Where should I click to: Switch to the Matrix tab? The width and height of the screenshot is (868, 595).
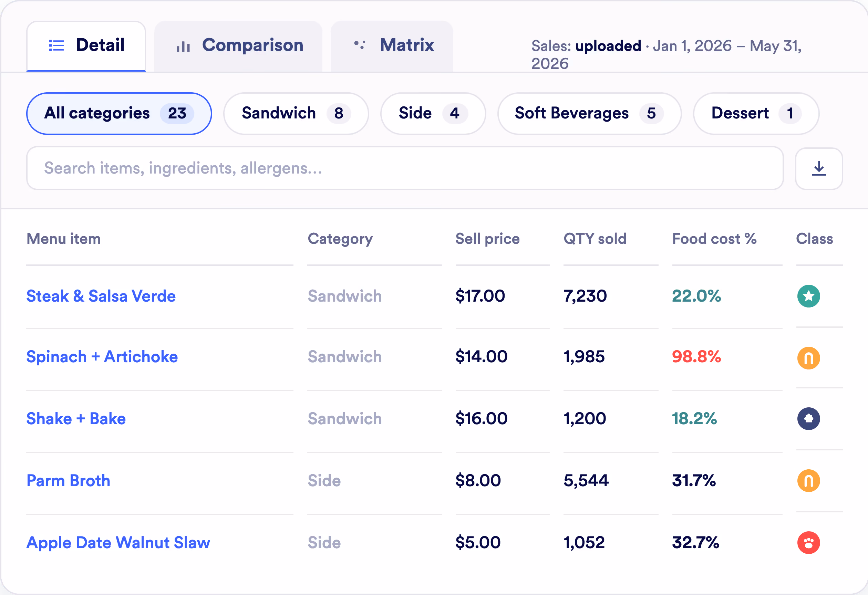392,46
